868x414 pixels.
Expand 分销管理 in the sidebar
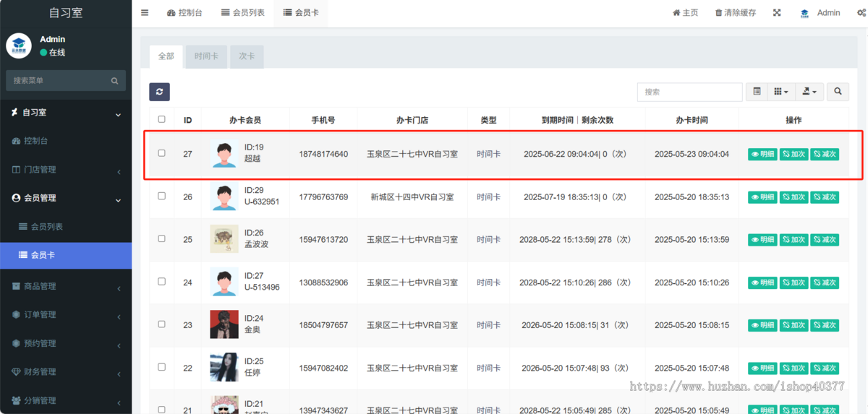coord(66,400)
